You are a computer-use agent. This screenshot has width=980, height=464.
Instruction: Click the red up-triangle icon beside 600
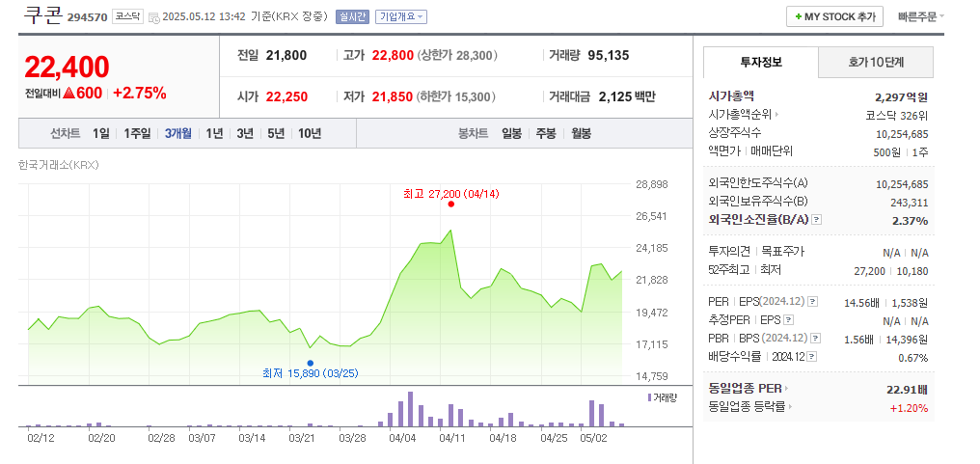[x=69, y=94]
